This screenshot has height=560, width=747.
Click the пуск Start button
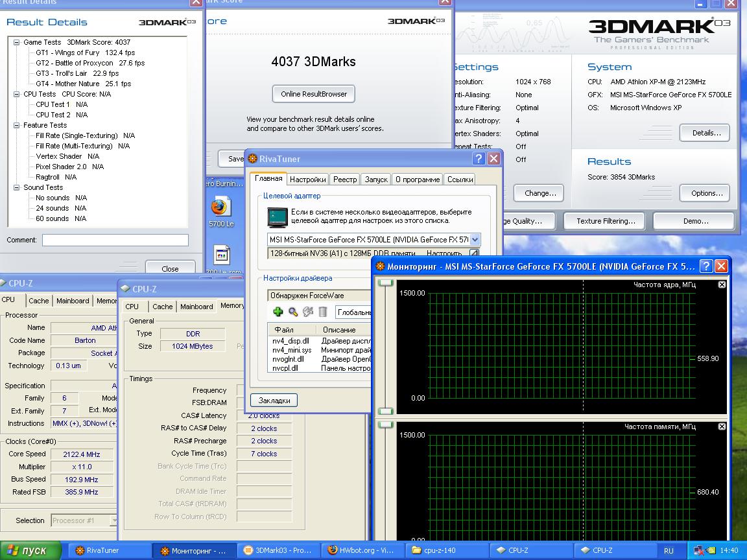[x=31, y=550]
